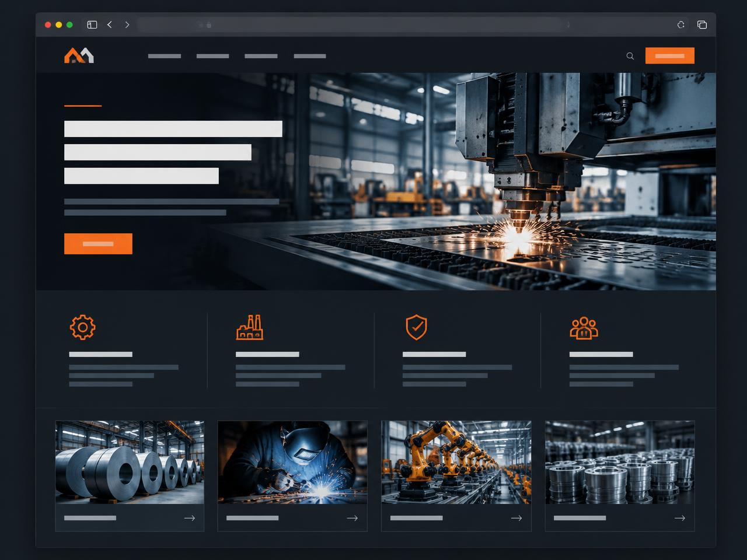Click the welder card caption
Image resolution: width=747 pixels, height=560 pixels.
click(252, 518)
